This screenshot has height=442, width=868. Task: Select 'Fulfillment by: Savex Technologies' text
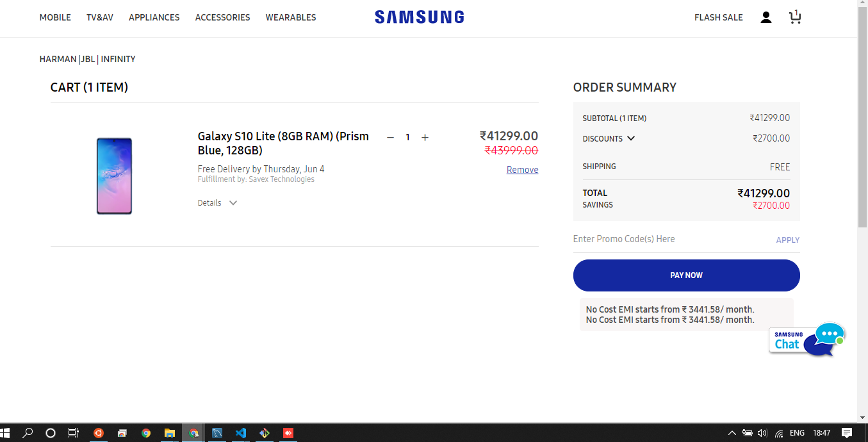point(256,179)
